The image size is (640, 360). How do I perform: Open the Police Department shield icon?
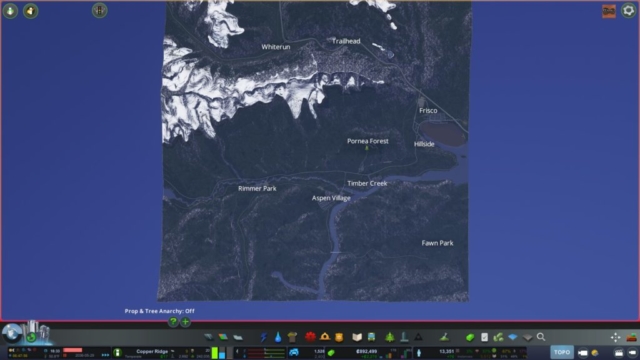click(339, 337)
